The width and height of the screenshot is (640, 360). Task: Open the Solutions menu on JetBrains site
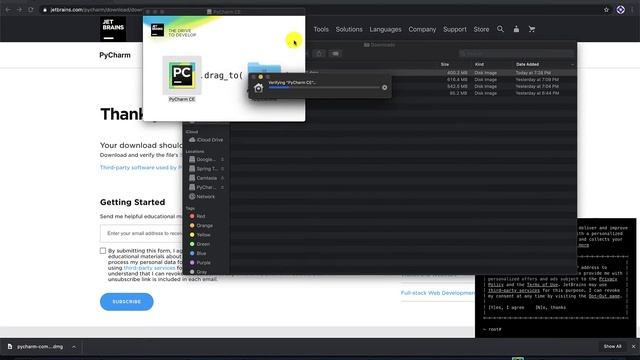[x=349, y=29]
